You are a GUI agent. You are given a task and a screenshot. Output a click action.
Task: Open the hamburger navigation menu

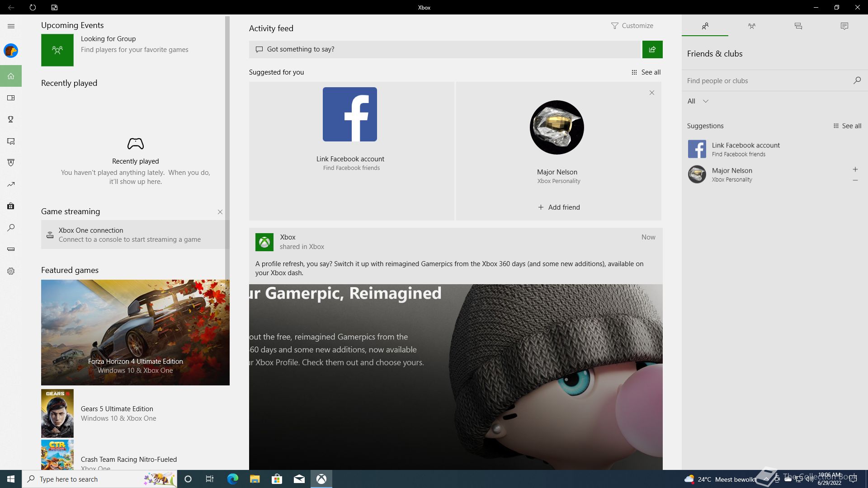tap(11, 26)
